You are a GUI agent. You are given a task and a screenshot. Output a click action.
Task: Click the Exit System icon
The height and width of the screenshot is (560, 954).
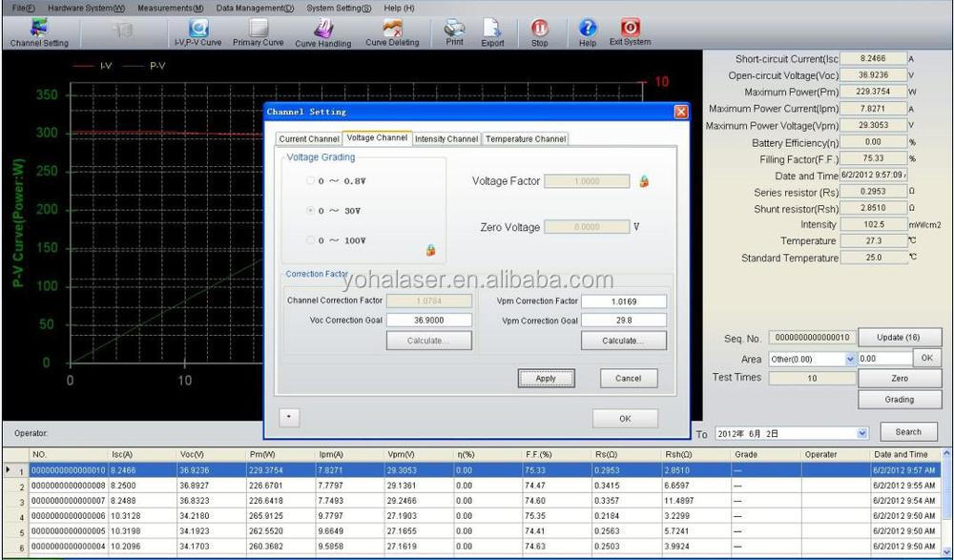630,32
